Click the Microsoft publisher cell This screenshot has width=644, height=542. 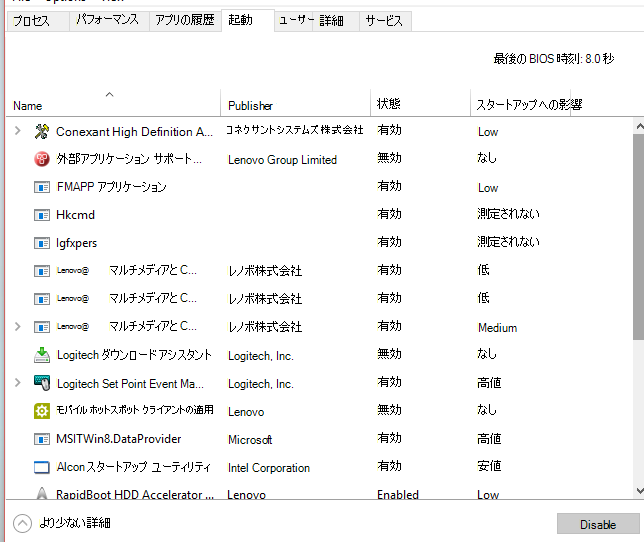point(250,440)
